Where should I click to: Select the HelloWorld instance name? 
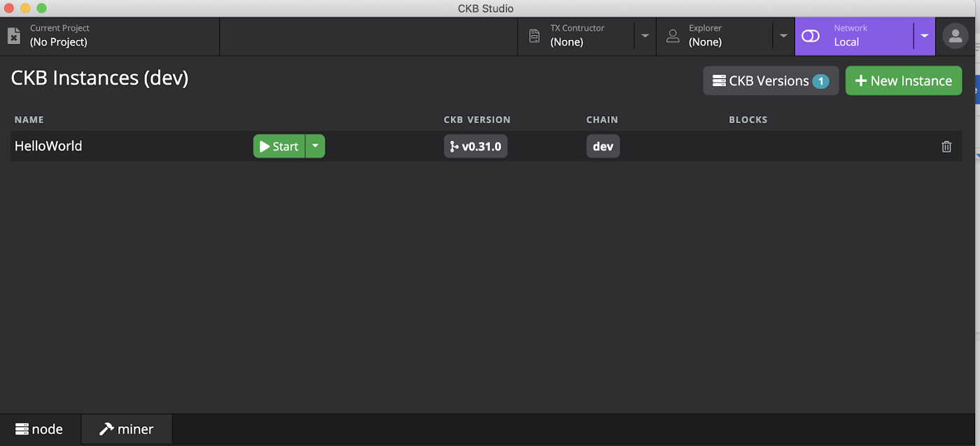pos(48,146)
